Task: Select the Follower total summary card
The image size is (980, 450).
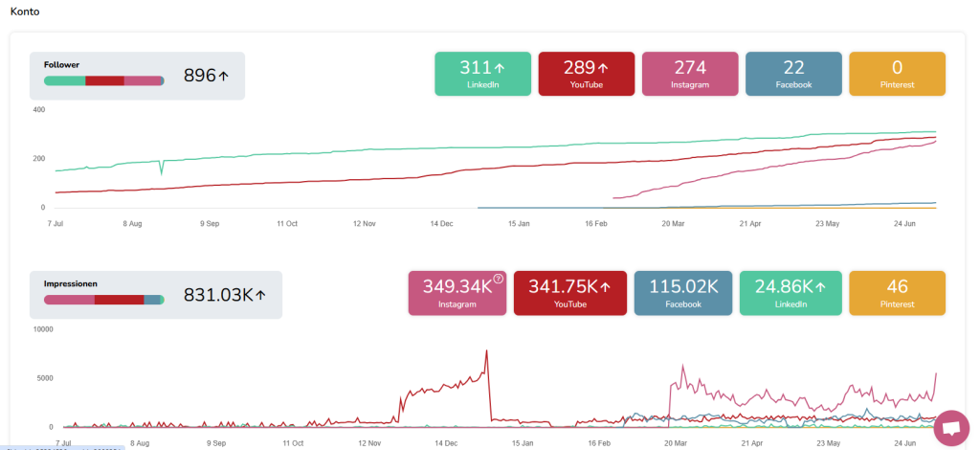Action: click(137, 76)
